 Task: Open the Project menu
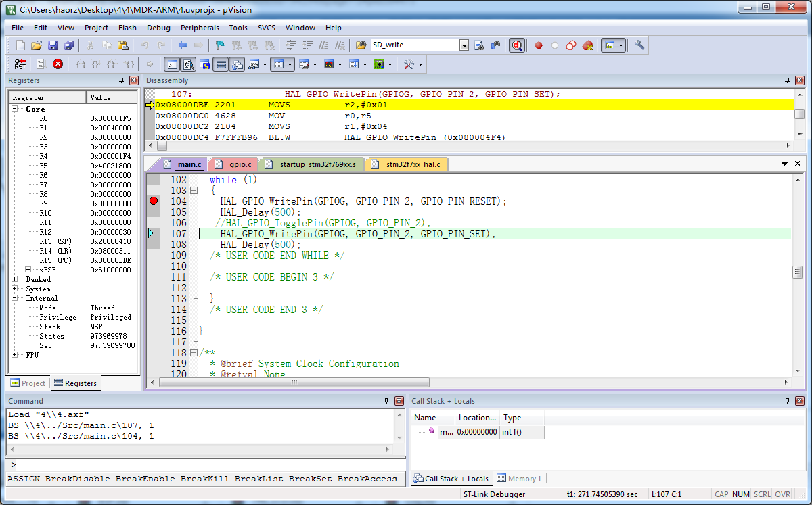[96, 28]
